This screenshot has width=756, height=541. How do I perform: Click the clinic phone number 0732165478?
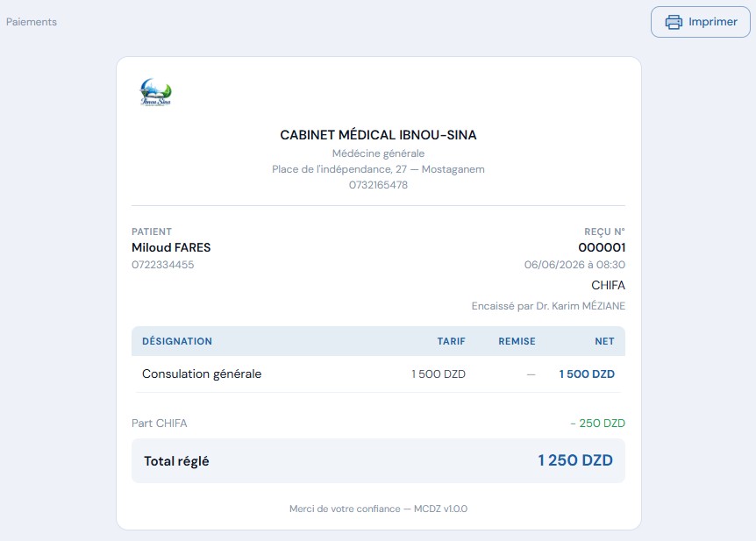click(378, 185)
